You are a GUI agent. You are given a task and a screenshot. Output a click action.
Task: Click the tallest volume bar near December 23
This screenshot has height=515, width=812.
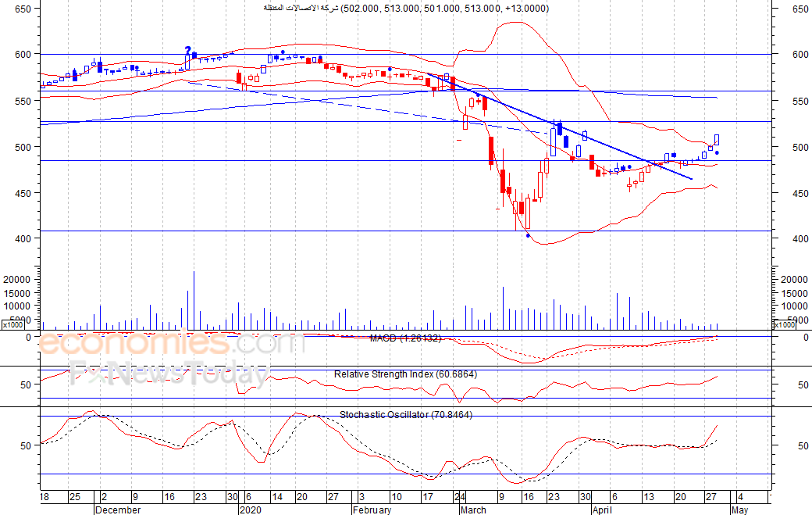pos(194,301)
